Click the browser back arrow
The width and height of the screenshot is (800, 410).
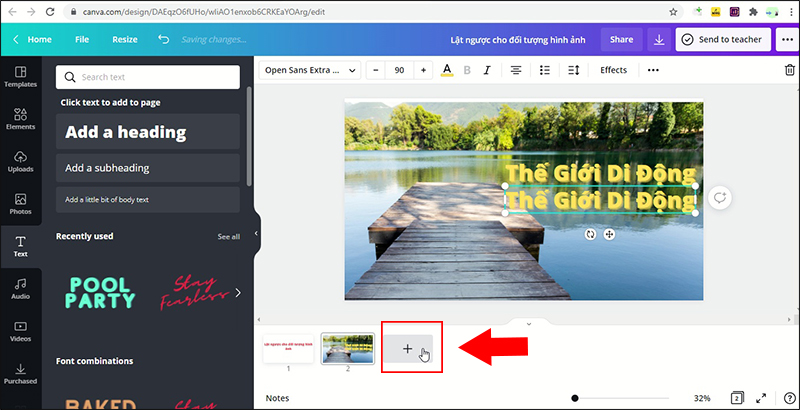coord(12,12)
